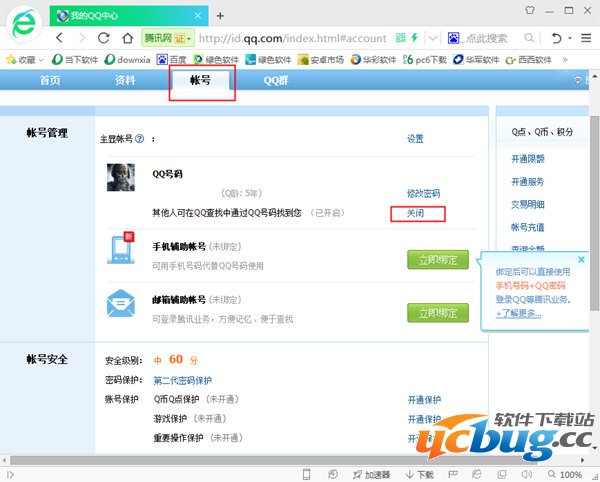The width and height of the screenshot is (600, 482).
Task: Click the 100% zoom control
Action: pyautogui.click(x=564, y=475)
